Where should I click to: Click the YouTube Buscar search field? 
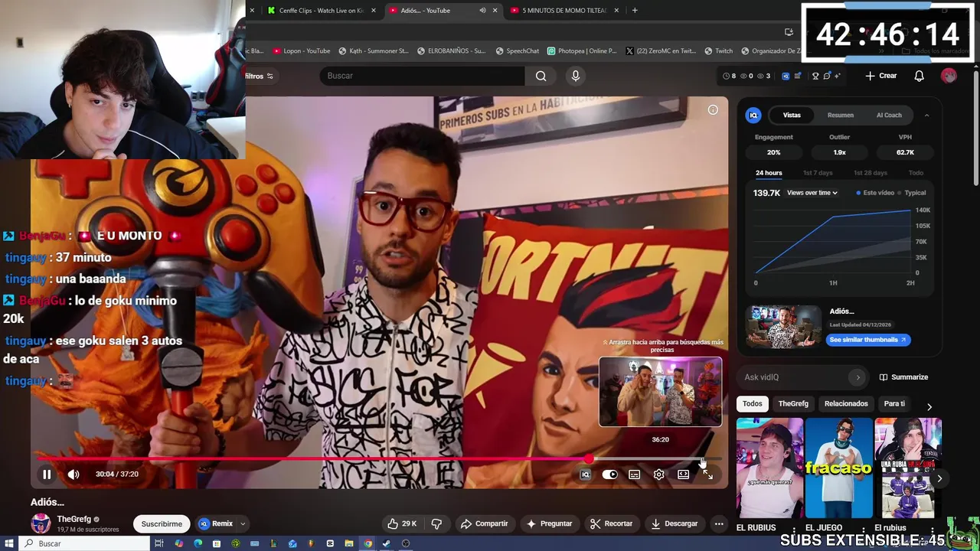[x=423, y=76]
